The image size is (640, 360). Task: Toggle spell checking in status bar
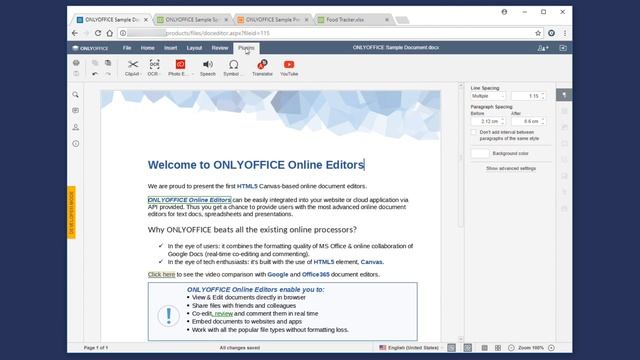pos(451,348)
